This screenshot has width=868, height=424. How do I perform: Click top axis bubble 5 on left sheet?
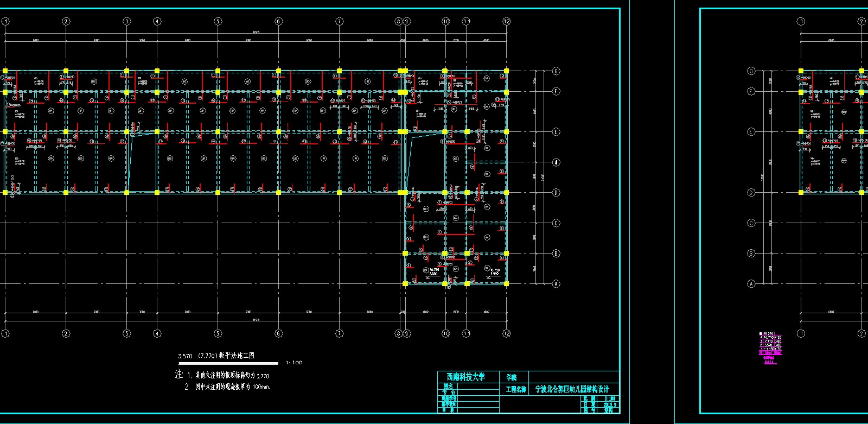[218, 22]
